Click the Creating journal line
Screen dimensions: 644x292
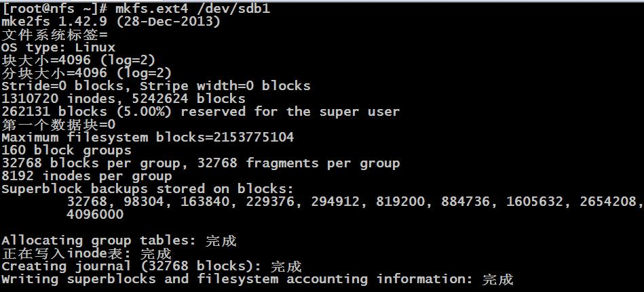coord(151,266)
